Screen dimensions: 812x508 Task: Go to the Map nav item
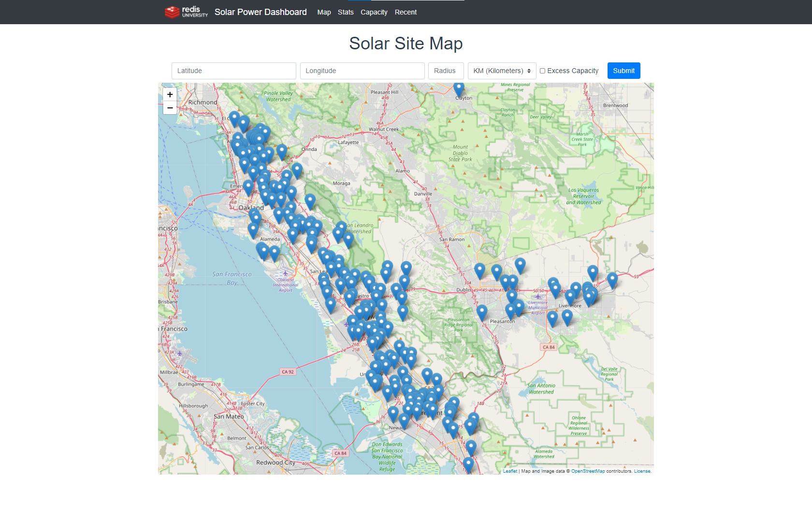pos(324,12)
